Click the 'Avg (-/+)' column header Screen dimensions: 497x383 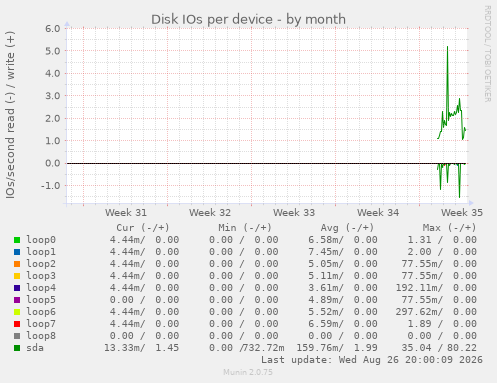[347, 228]
